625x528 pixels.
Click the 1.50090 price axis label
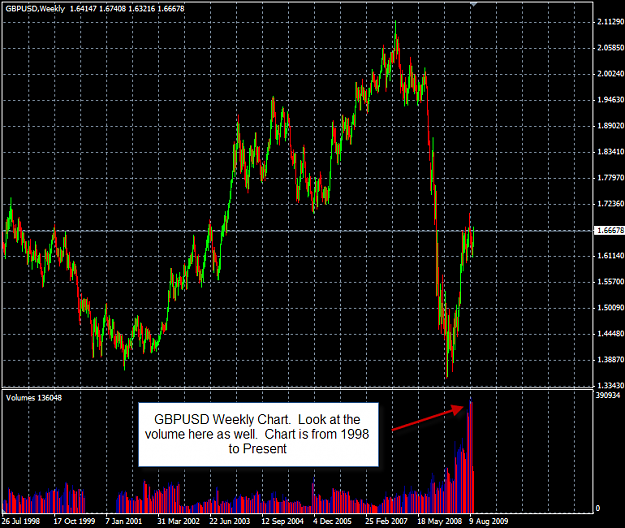point(611,308)
